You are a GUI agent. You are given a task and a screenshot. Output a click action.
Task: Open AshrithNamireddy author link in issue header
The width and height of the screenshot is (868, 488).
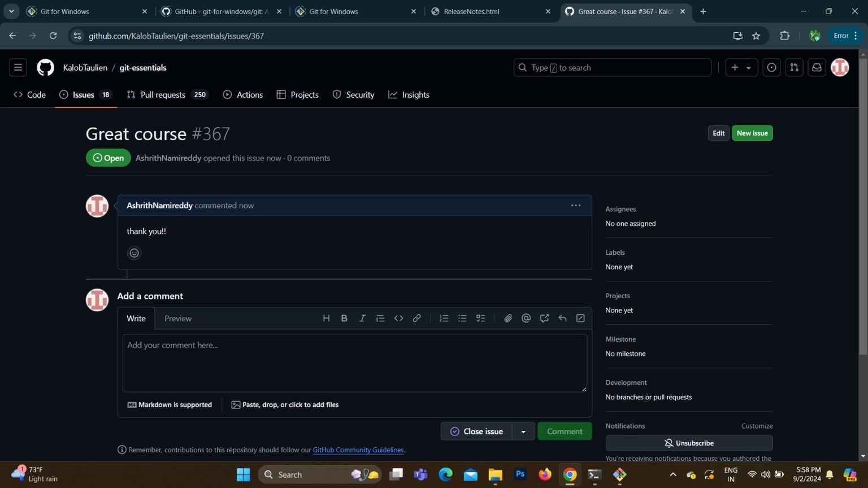coord(168,158)
